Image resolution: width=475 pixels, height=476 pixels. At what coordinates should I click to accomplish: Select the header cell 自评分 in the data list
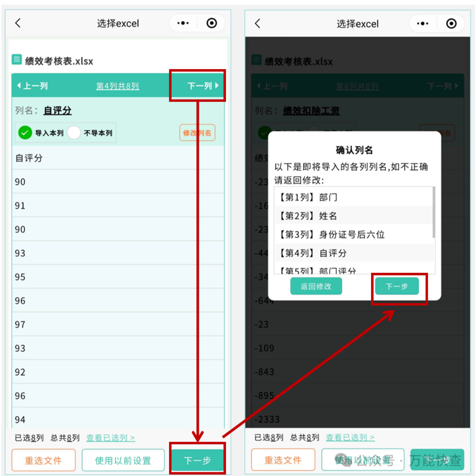click(118, 158)
